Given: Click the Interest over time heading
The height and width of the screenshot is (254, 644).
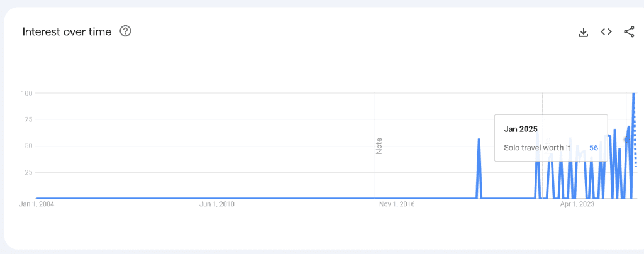Looking at the screenshot, I should point(67,31).
